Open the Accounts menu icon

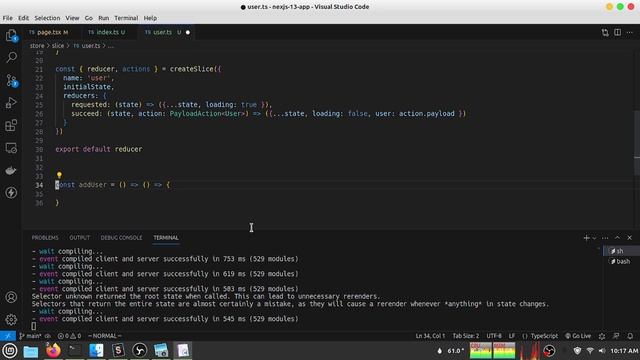click(11, 297)
